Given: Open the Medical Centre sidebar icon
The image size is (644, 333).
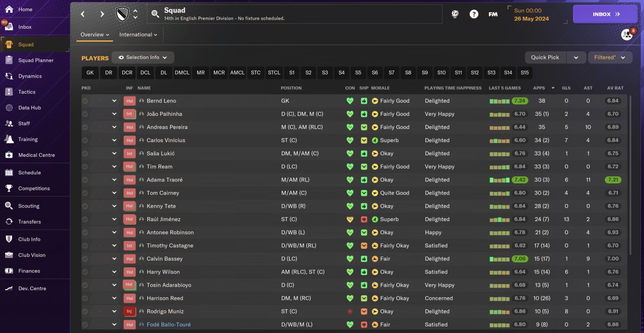Looking at the screenshot, I should pos(9,155).
